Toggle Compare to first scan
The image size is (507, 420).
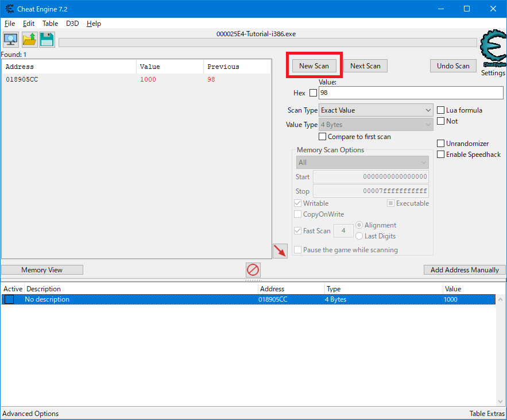point(323,137)
